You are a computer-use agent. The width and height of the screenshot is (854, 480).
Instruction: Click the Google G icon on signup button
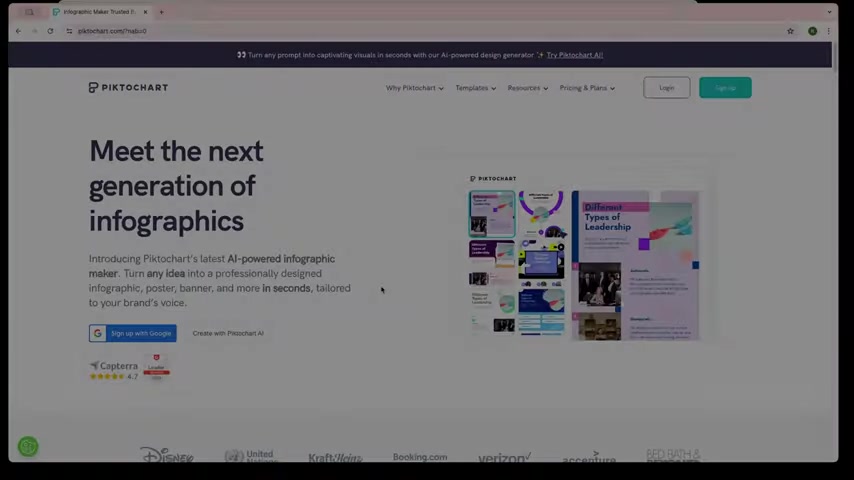97,333
